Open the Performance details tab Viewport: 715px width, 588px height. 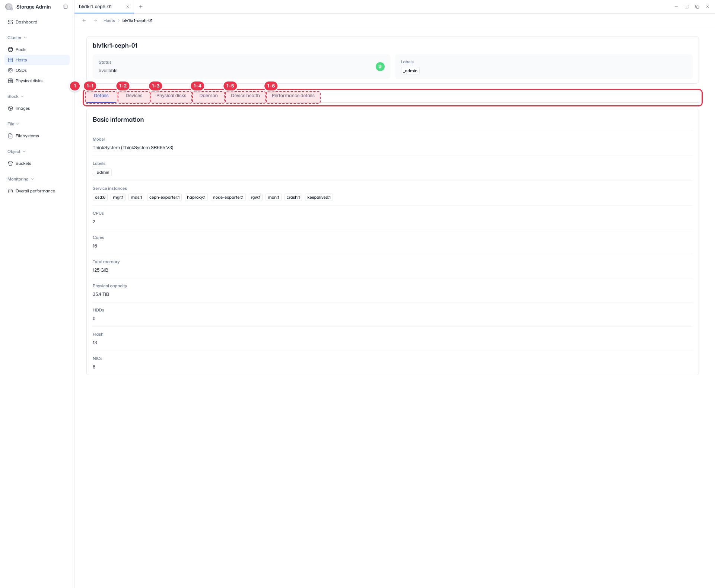click(x=293, y=96)
